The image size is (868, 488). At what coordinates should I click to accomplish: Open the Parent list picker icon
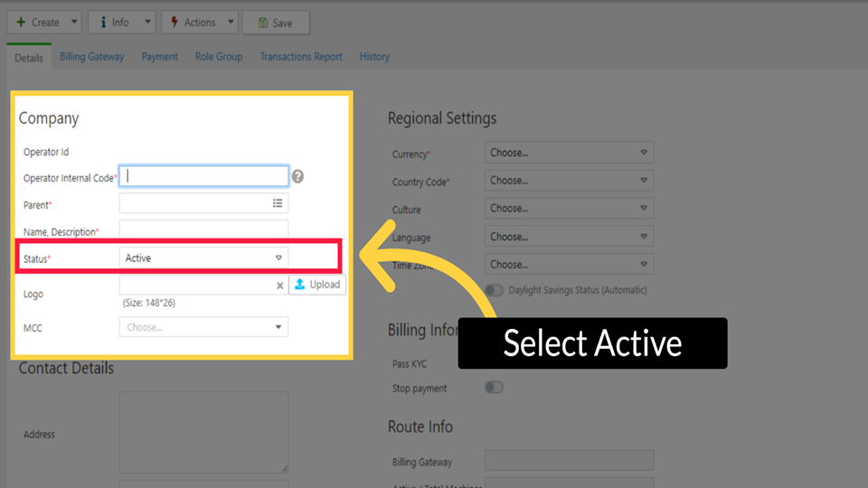click(x=278, y=203)
